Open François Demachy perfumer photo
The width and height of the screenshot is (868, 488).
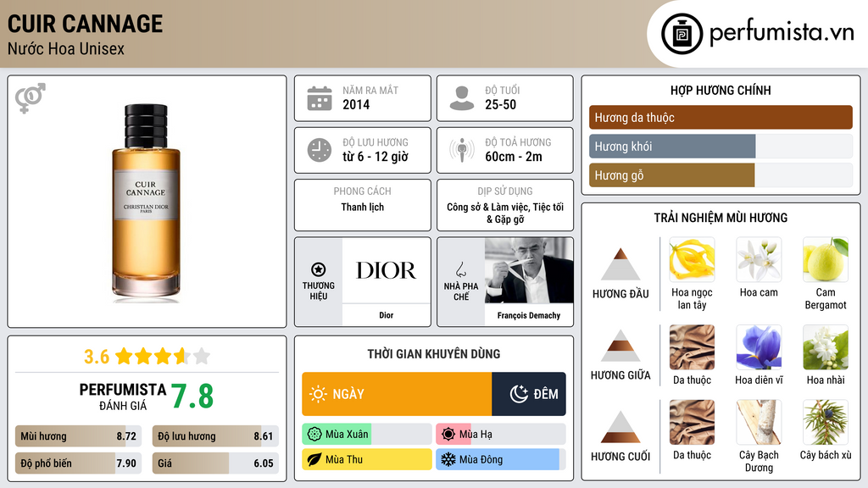click(528, 271)
